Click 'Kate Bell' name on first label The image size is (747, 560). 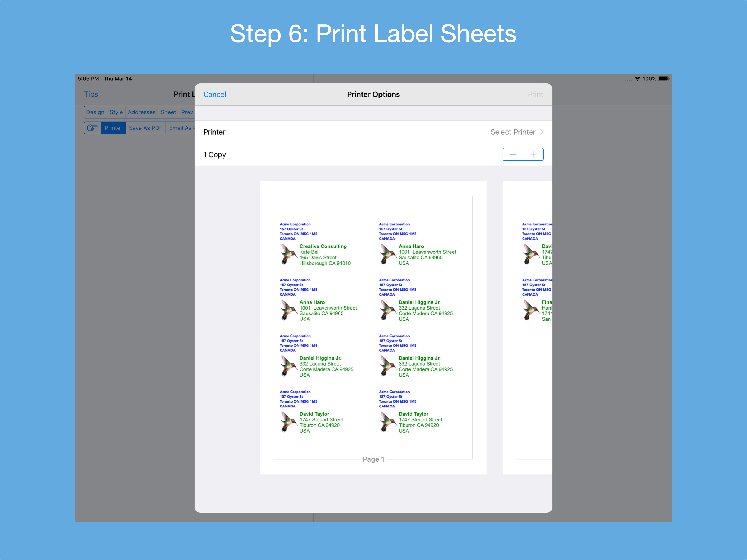pos(309,252)
